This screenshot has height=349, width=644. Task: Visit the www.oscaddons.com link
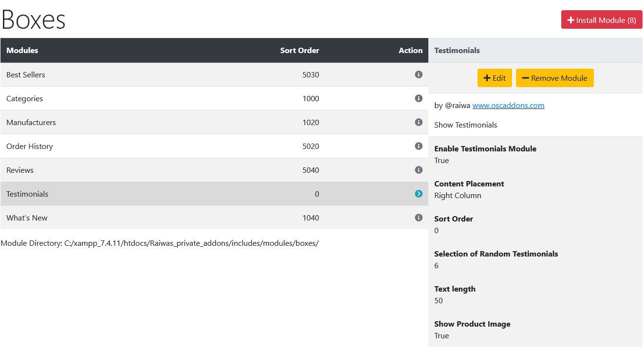click(509, 105)
